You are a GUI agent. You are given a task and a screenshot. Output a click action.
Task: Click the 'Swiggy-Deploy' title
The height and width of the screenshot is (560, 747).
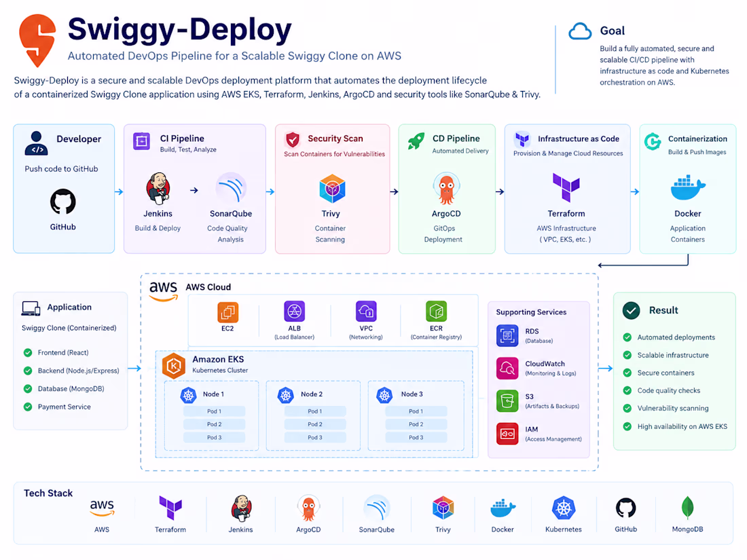tap(179, 29)
